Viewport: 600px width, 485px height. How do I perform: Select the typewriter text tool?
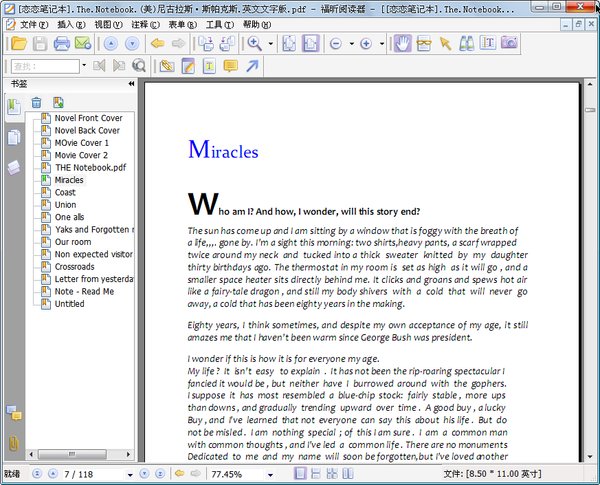209,66
